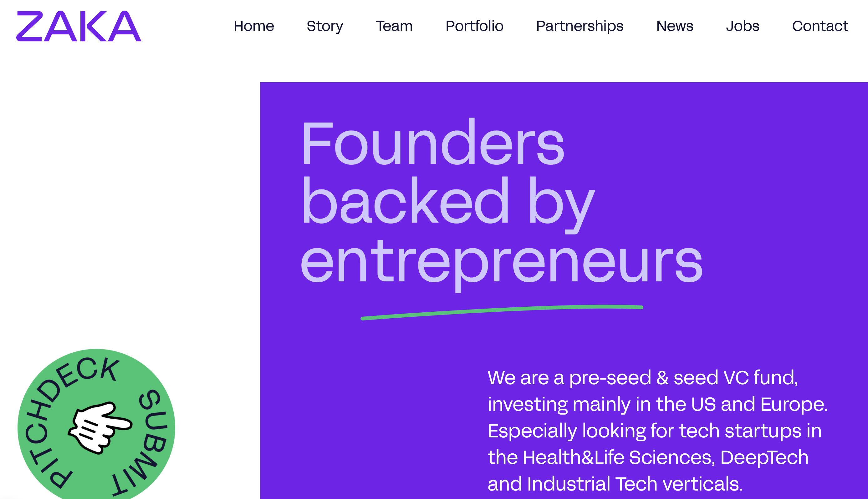This screenshot has width=868, height=499.
Task: Open the Team page
Action: coord(394,26)
